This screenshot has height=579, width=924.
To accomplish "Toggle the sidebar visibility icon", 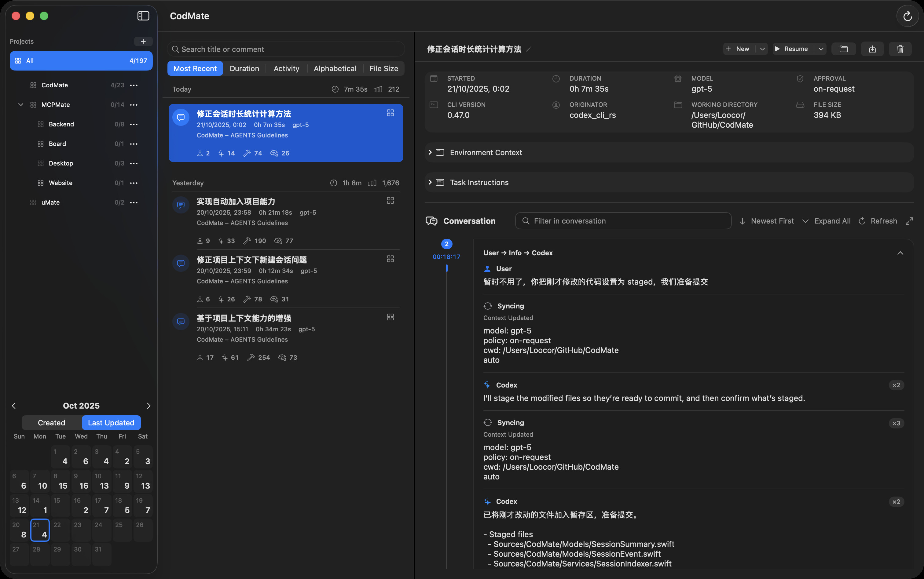I will coord(143,16).
